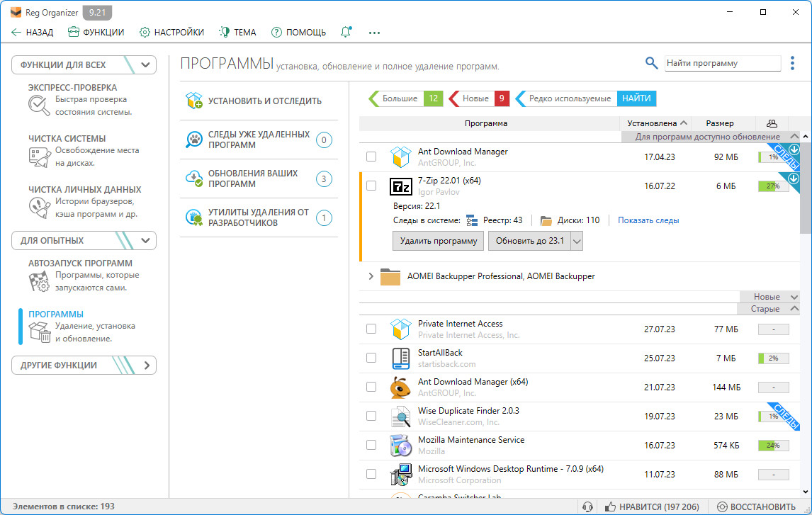The image size is (812, 515).
Task: Click the Private data cleanup icon
Action: pos(40,208)
